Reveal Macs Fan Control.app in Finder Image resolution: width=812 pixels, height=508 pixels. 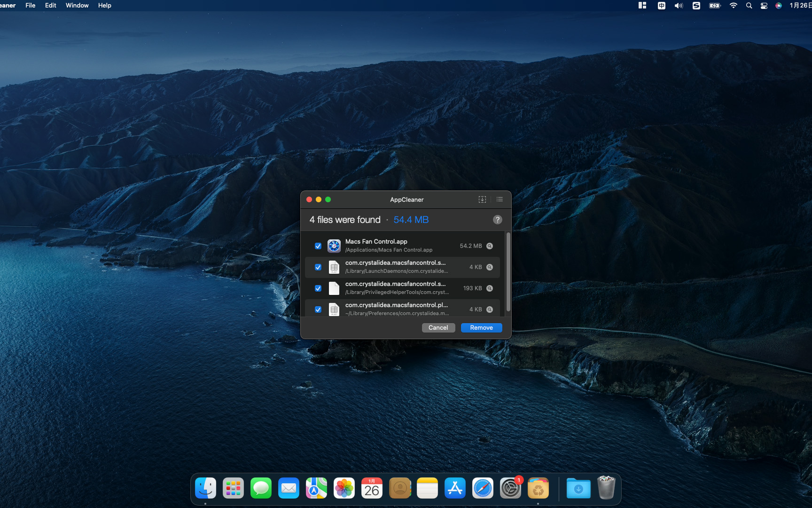coord(490,246)
